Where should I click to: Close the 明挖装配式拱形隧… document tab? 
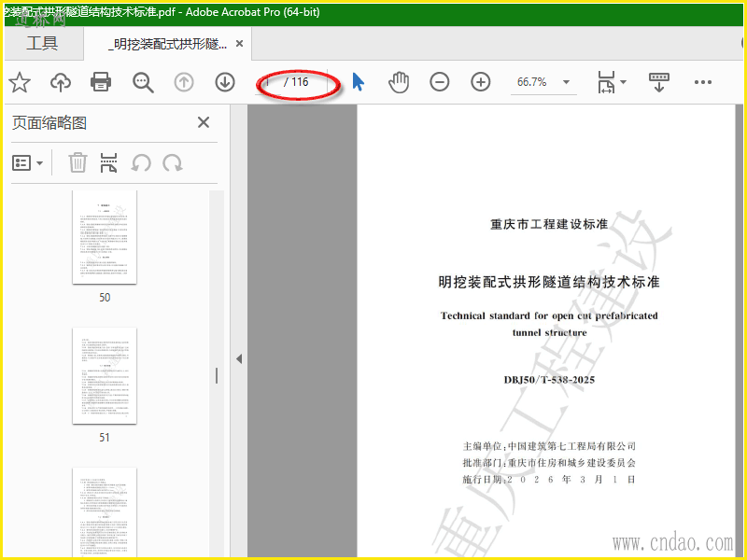click(x=240, y=44)
